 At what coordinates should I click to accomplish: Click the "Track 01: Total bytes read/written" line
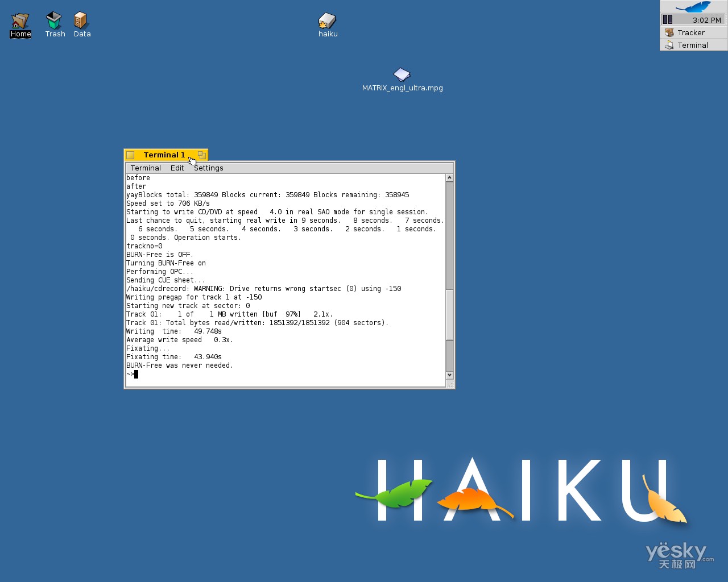point(258,323)
